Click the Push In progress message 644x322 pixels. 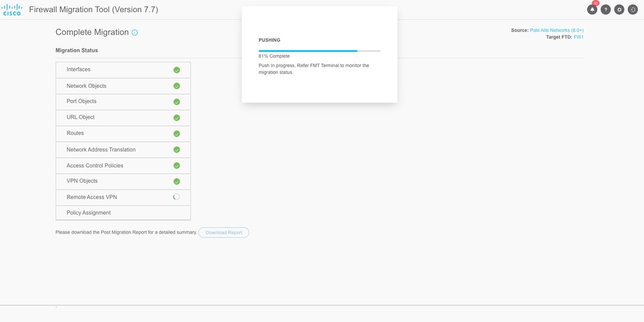pos(314,68)
